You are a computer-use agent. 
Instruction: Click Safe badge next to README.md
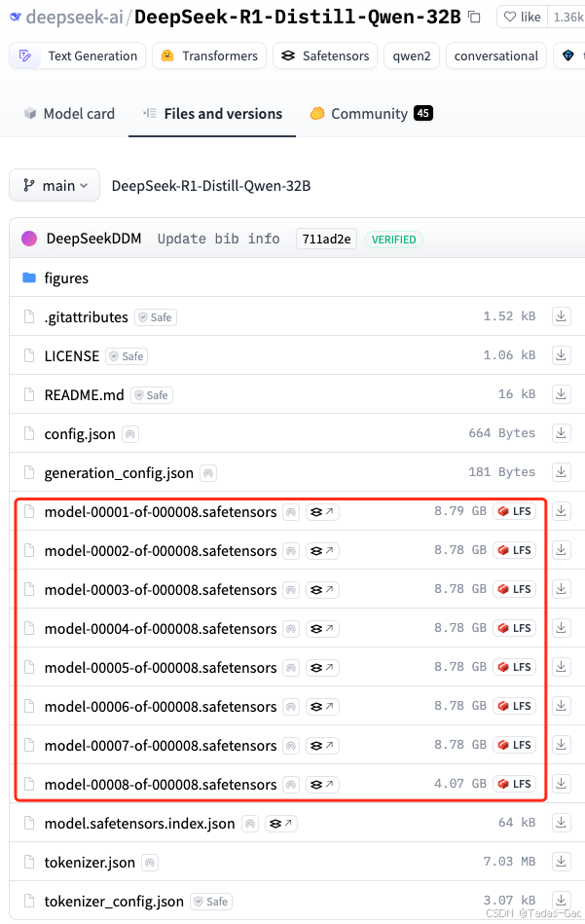pos(152,395)
